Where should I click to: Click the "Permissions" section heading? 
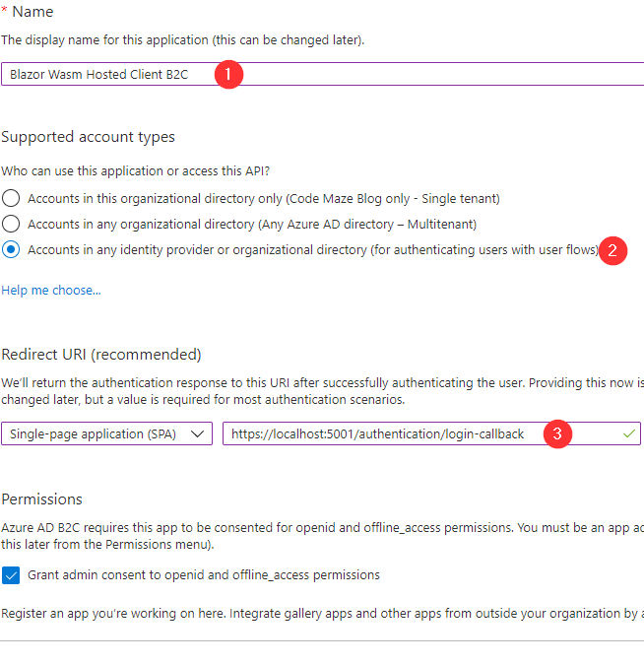pos(41,499)
